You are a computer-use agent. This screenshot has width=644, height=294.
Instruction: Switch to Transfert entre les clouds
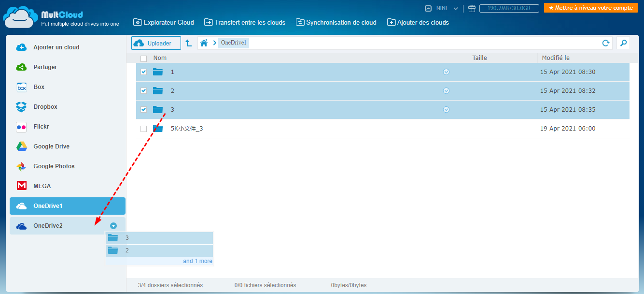pyautogui.click(x=245, y=22)
